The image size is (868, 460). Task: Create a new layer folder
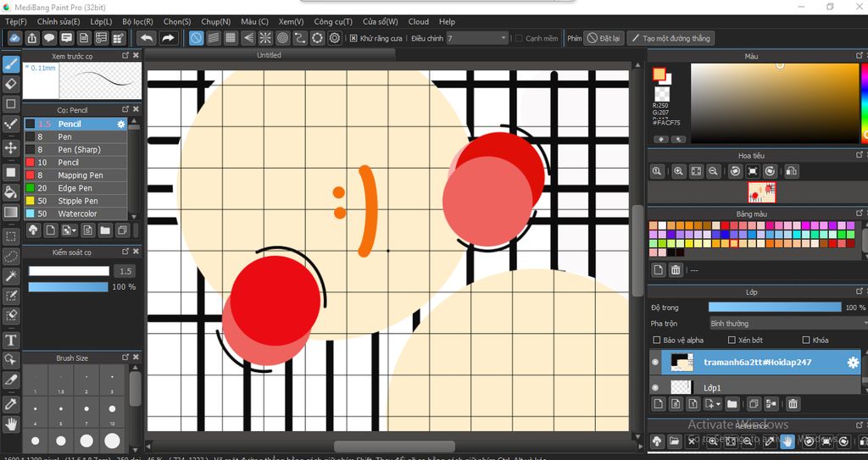coord(732,404)
